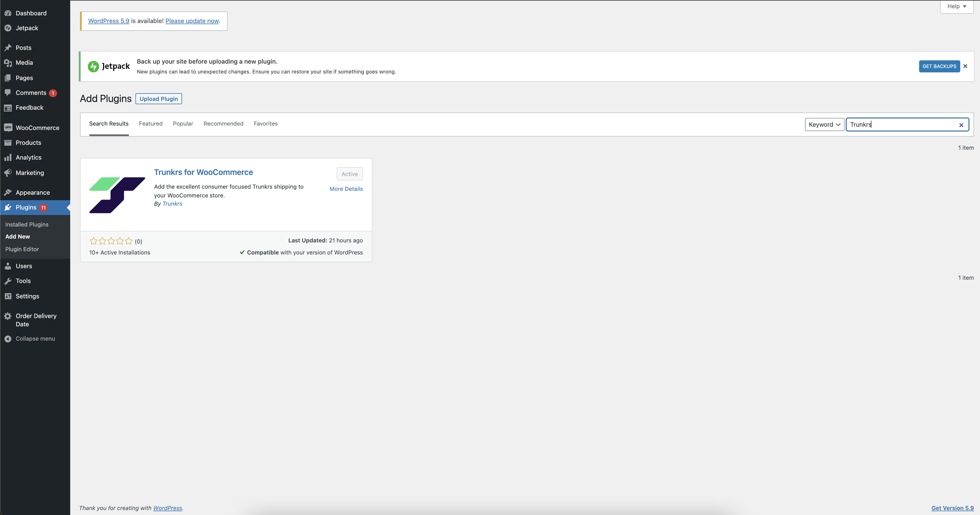Click the Trunkrs plugin logo thumbnail
This screenshot has width=980, height=515.
117,195
